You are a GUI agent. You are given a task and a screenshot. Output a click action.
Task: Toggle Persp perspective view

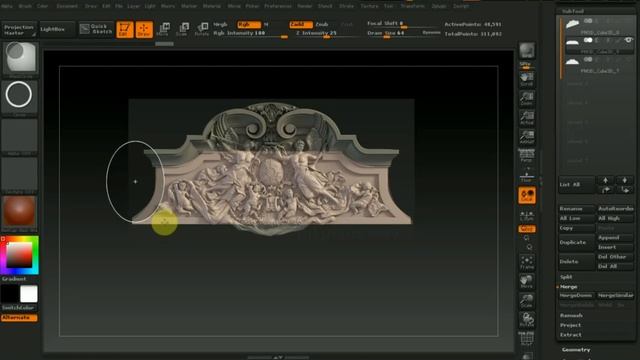pos(527,157)
